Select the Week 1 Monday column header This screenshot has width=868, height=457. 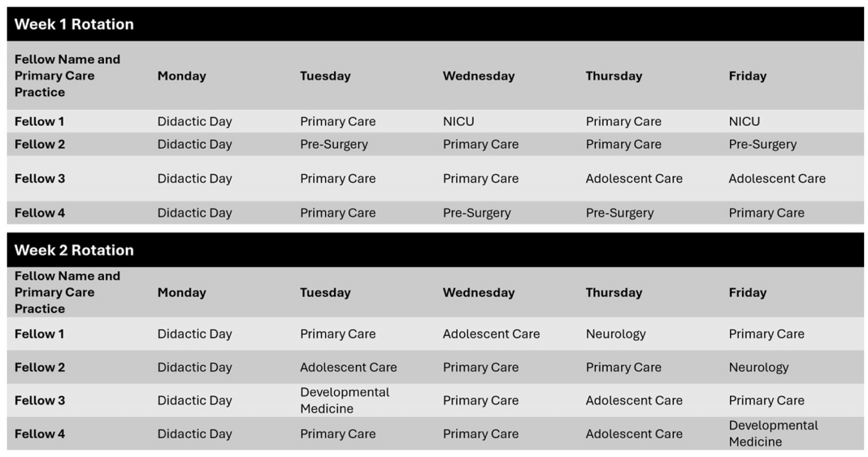[182, 76]
